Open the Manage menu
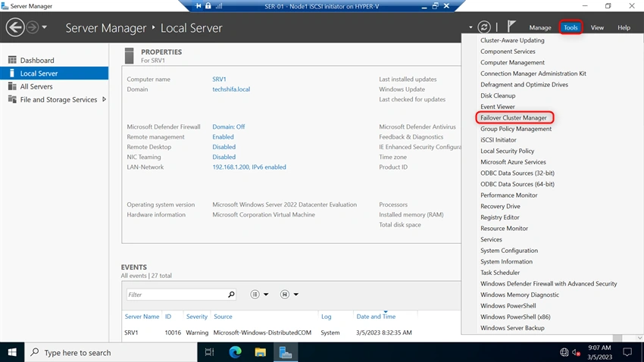 click(x=540, y=27)
